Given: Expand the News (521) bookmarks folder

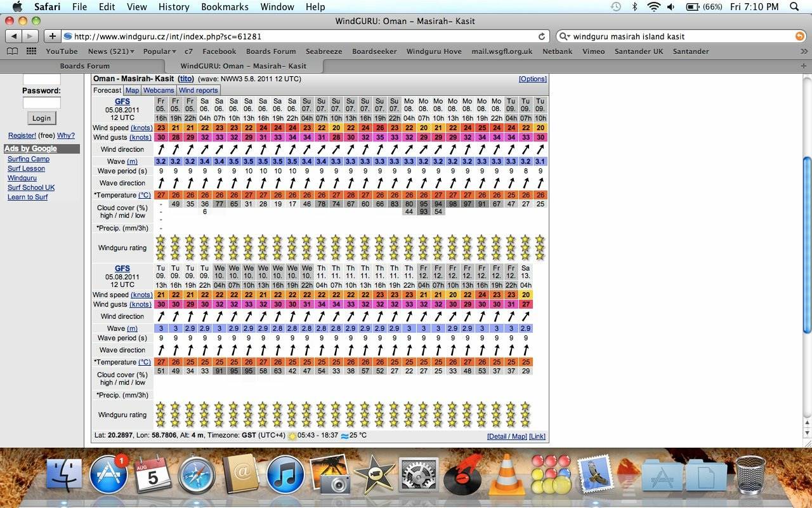Looking at the screenshot, I should click(x=111, y=51).
